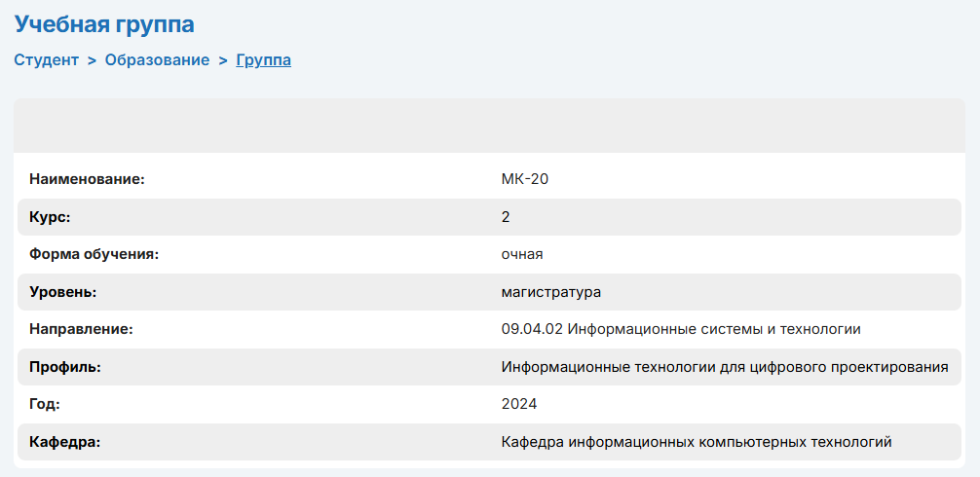This screenshot has width=980, height=477.
Task: Click the "Курс:" row label
Action: (51, 216)
